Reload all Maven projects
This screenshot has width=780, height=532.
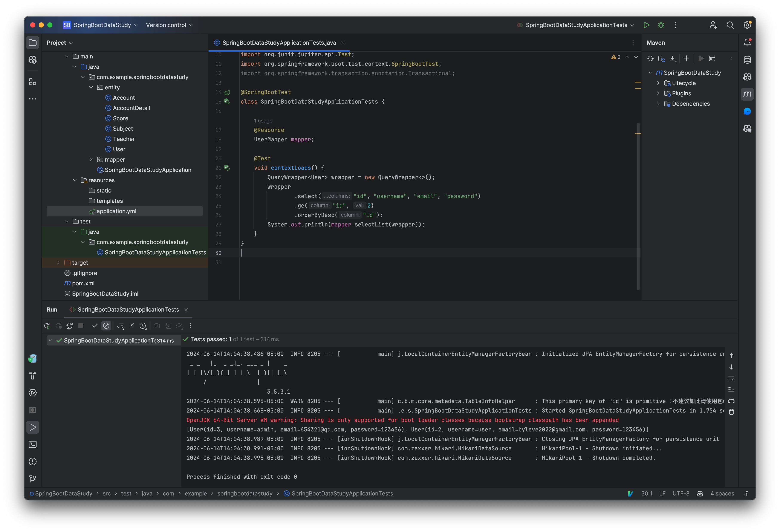650,58
